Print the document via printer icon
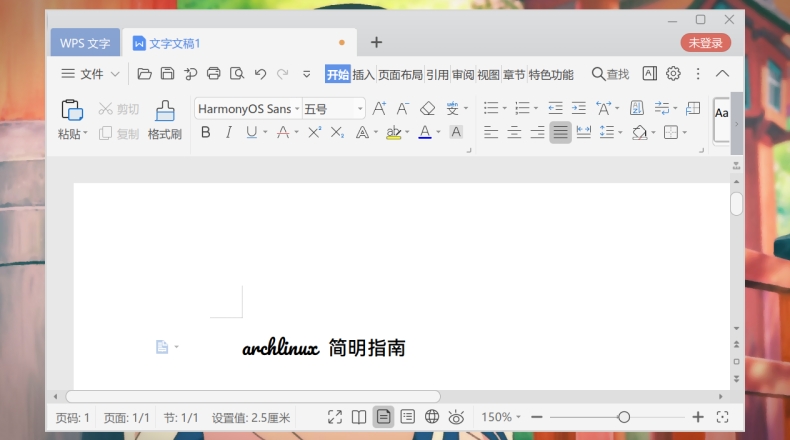Viewport: 790px width, 440px height. tap(214, 74)
